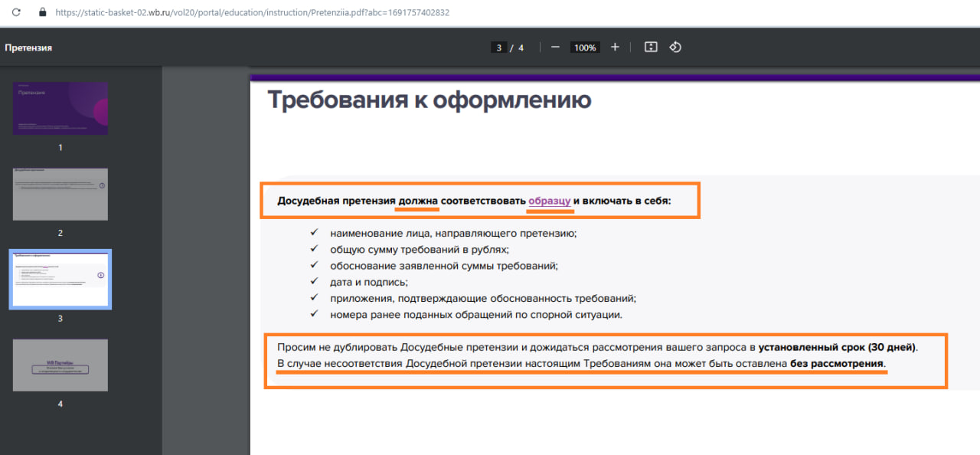Screen dimensions: 980x455
Task: Select the highlighted page 3 thumbnail
Action: click(60, 279)
